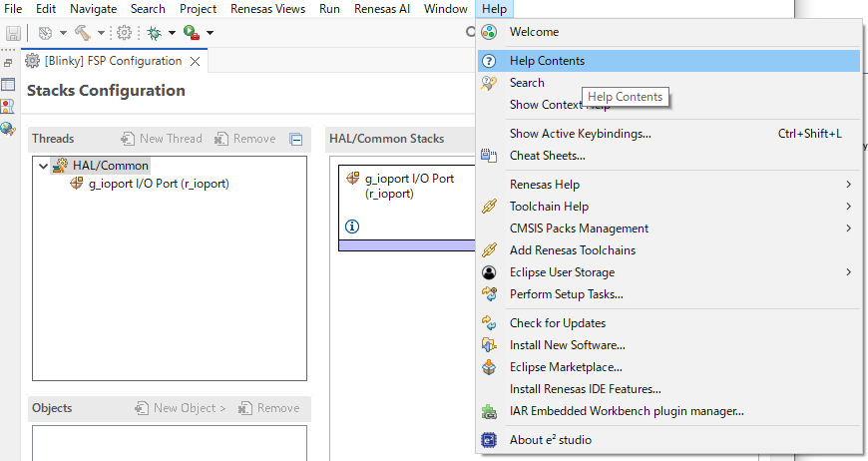The width and height of the screenshot is (868, 461).
Task: Launch Debug with the bug icon
Action: coord(155,33)
